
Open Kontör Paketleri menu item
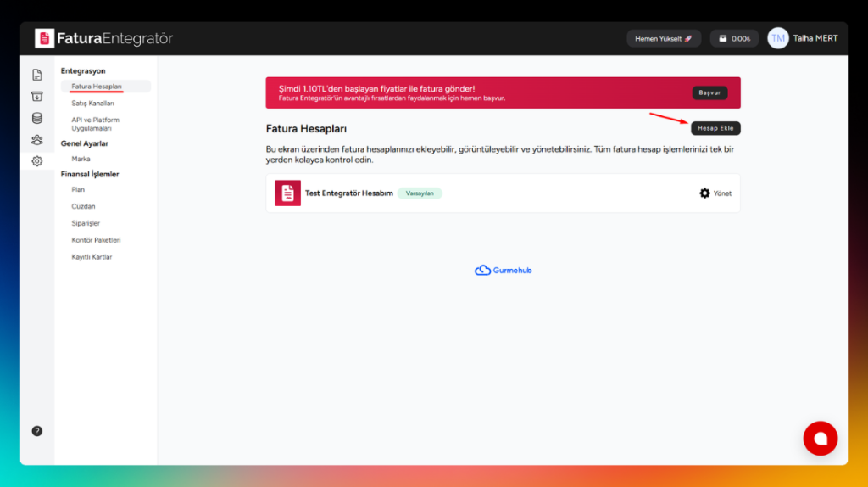point(96,240)
